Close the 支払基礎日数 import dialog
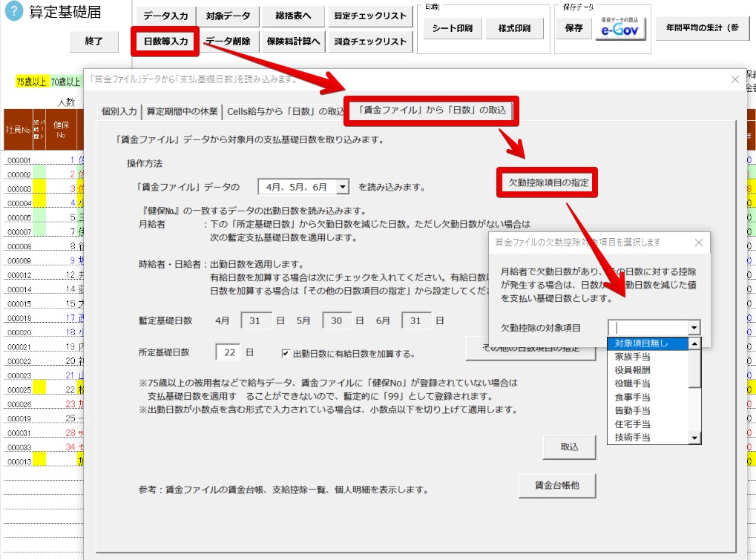Image resolution: width=756 pixels, height=560 pixels. click(x=734, y=79)
